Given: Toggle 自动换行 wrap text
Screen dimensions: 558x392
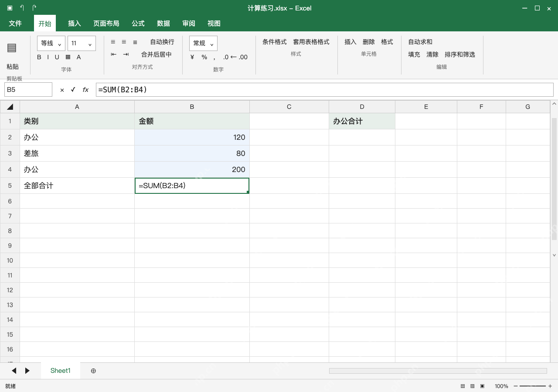Looking at the screenshot, I should click(x=162, y=42).
